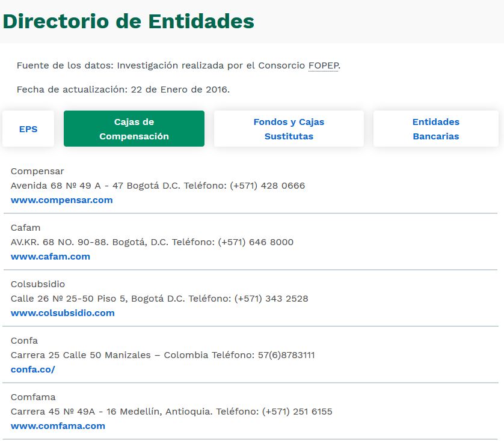This screenshot has height=441, width=504.
Task: Select the Comfama entity name
Action: pyautogui.click(x=33, y=397)
